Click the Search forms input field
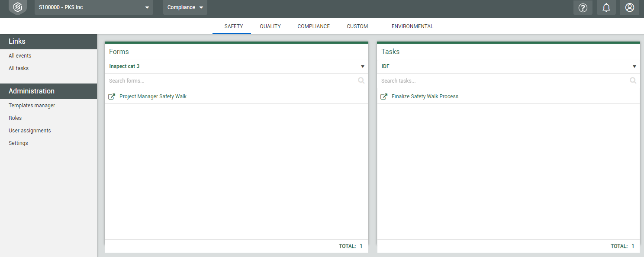The image size is (644, 257). [229, 81]
